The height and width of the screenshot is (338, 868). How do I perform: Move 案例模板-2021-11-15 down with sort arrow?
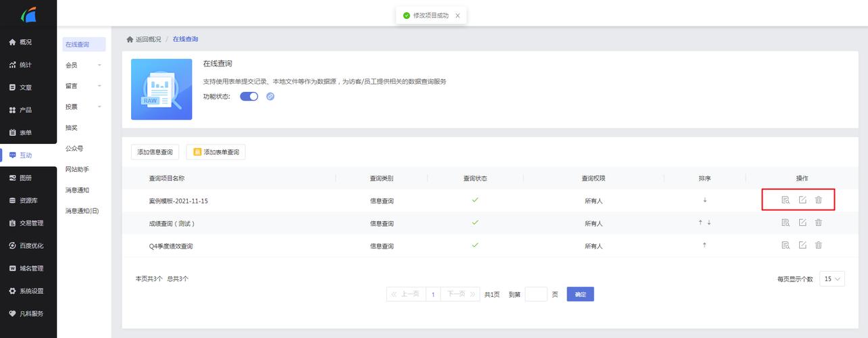point(705,200)
